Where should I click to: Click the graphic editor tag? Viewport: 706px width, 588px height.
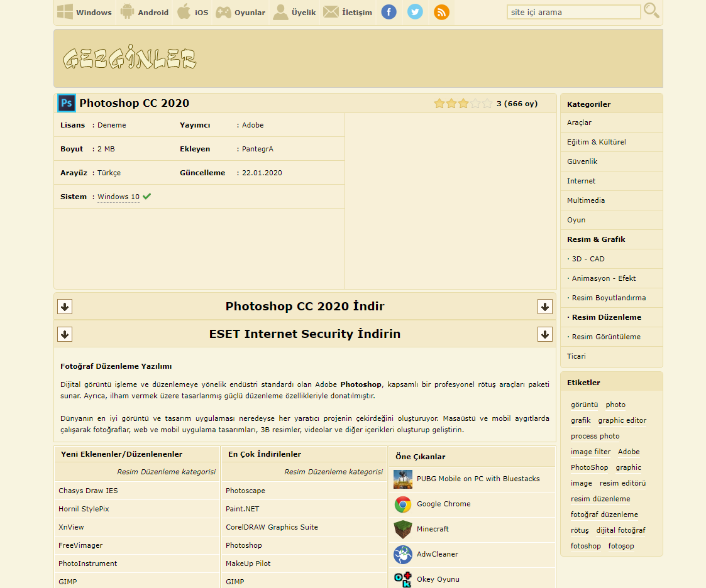(622, 420)
